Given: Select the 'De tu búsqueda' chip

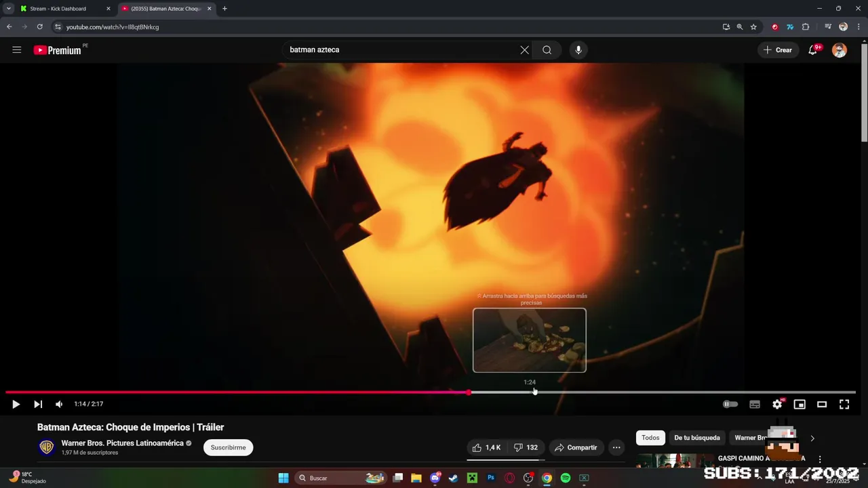Looking at the screenshot, I should (697, 438).
